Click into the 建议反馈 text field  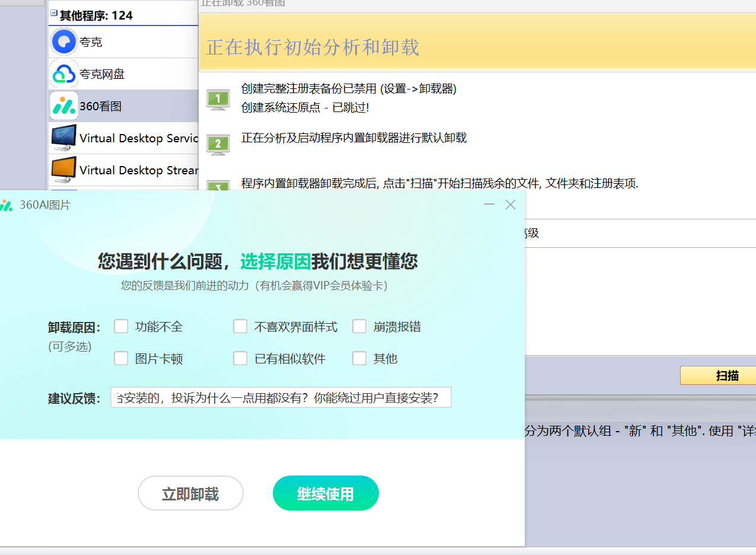[280, 398]
